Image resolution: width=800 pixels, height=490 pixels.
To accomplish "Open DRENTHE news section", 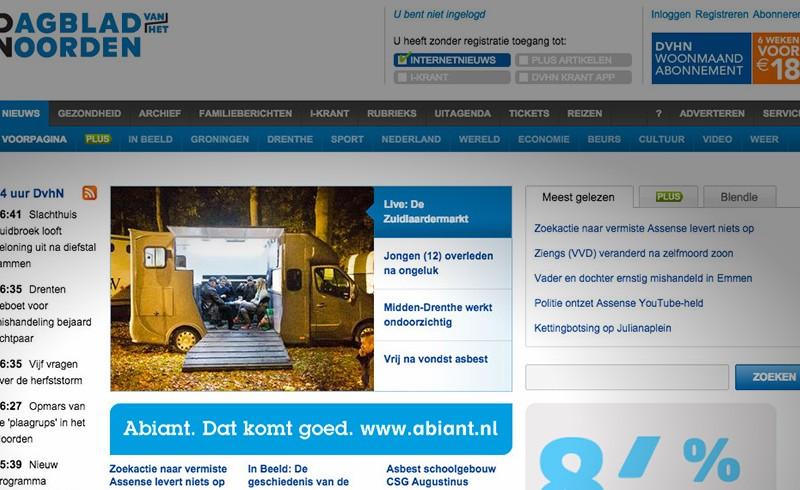I will pyautogui.click(x=290, y=139).
